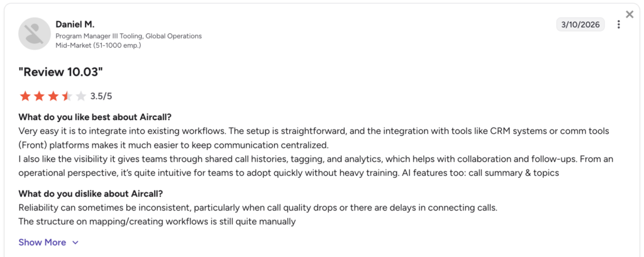Click the line about mapping/creating workflows
The height and width of the screenshot is (257, 644).
tap(157, 222)
